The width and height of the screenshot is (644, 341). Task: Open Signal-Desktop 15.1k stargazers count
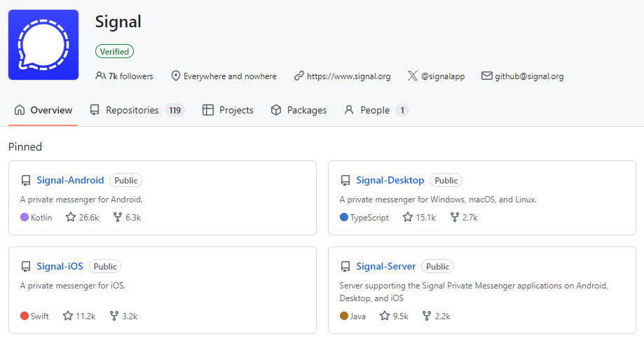point(419,218)
